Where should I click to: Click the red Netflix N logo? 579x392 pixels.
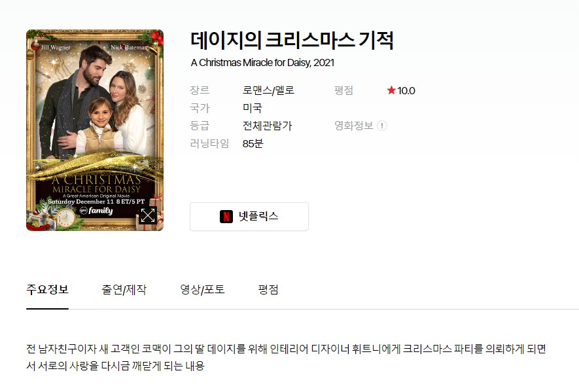226,217
